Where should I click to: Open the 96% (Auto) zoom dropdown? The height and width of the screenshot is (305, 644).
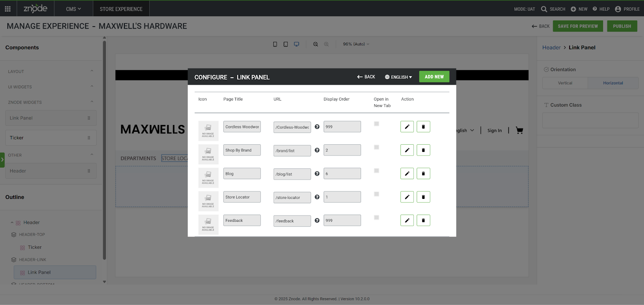pyautogui.click(x=356, y=44)
